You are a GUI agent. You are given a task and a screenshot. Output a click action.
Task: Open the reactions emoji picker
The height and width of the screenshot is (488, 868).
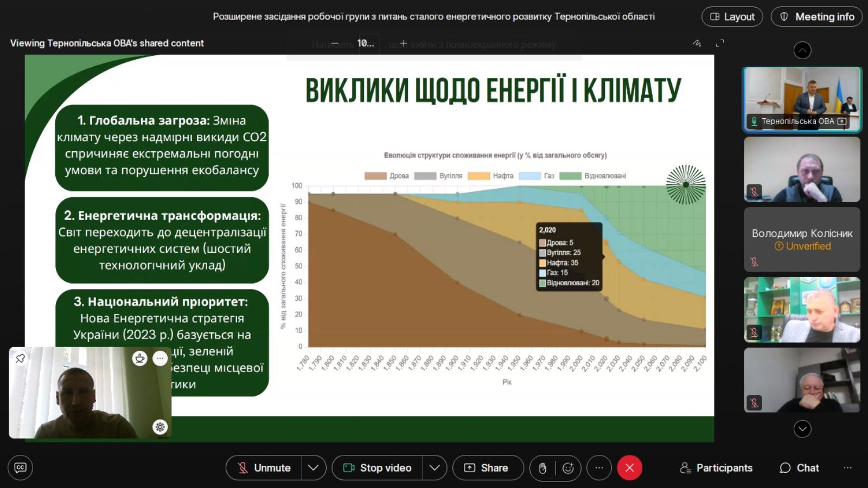pyautogui.click(x=568, y=468)
